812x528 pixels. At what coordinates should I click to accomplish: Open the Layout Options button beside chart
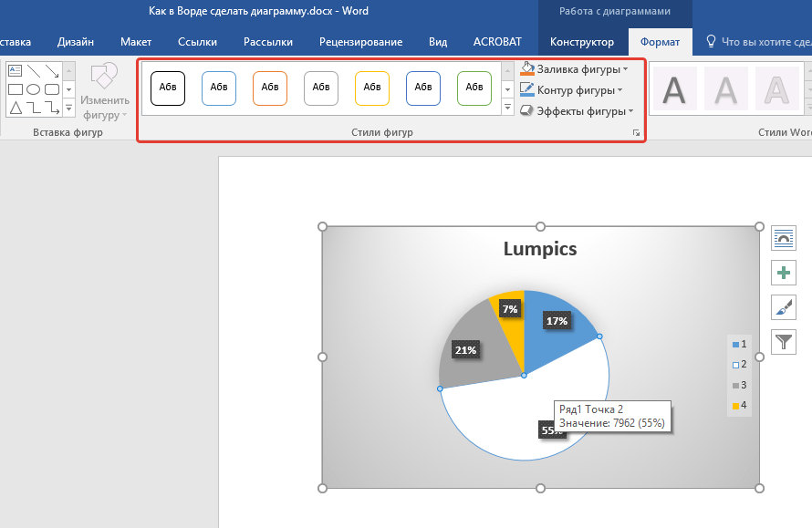(784, 238)
